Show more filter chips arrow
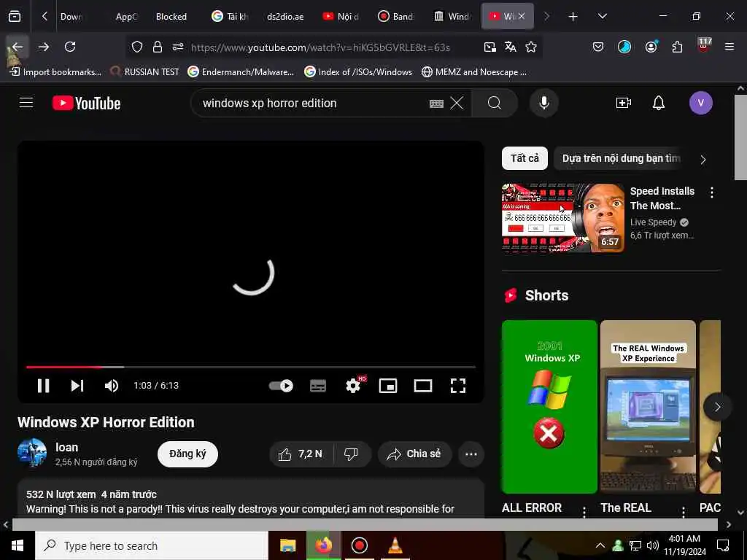The image size is (747, 560). pos(703,160)
